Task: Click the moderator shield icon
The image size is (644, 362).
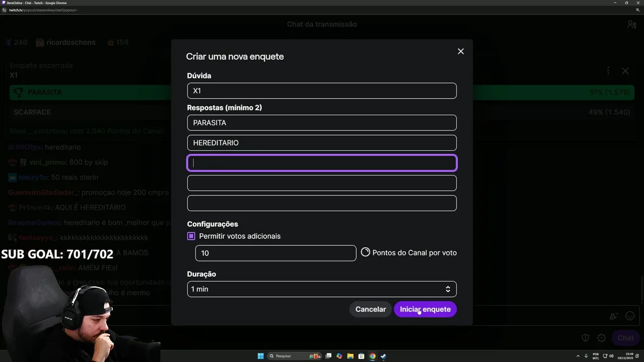Action: [x=586, y=338]
